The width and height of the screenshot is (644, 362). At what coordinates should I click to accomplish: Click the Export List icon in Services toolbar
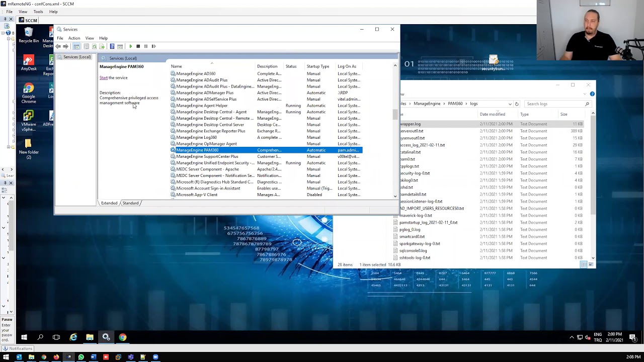tap(102, 46)
